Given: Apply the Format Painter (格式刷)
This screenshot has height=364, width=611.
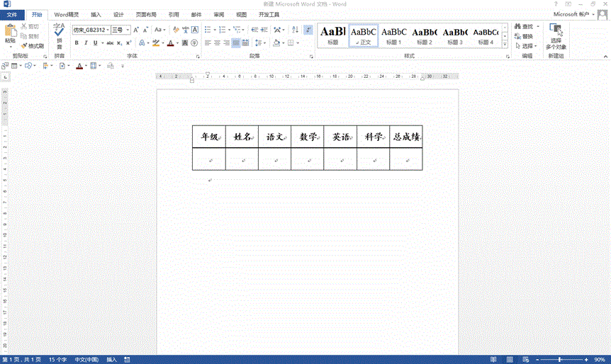Looking at the screenshot, I should click(x=33, y=45).
